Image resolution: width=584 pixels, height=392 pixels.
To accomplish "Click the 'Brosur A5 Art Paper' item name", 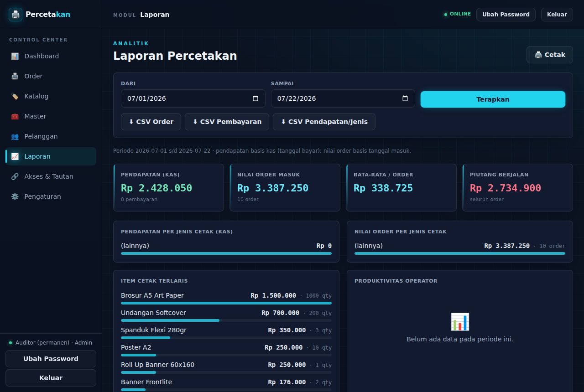I will pyautogui.click(x=152, y=295).
